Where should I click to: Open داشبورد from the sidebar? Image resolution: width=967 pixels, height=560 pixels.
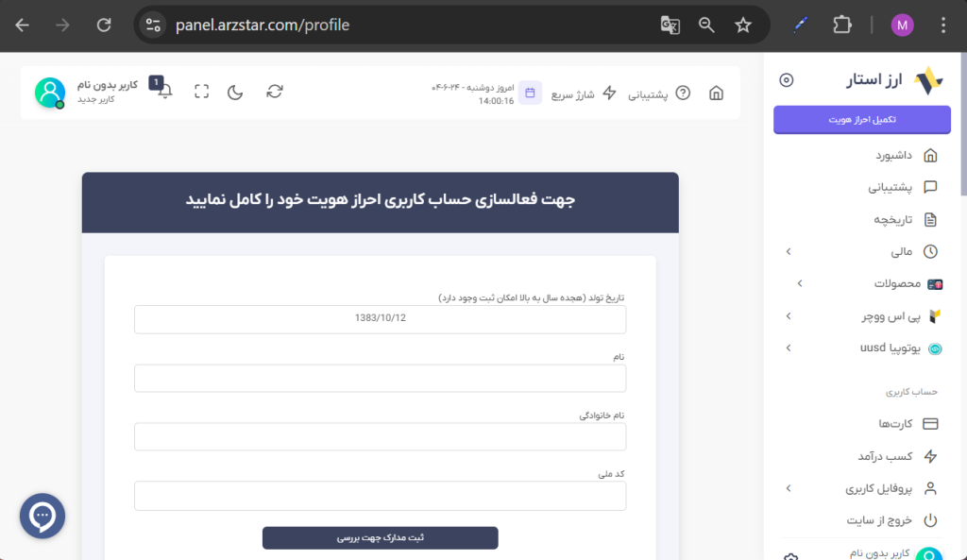(x=891, y=155)
